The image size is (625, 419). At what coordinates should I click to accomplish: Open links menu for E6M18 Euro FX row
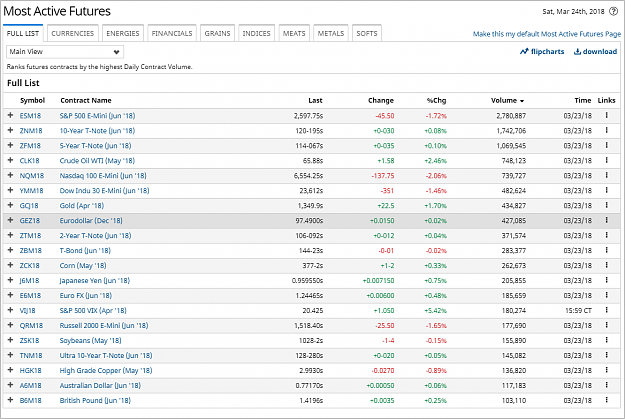[606, 295]
